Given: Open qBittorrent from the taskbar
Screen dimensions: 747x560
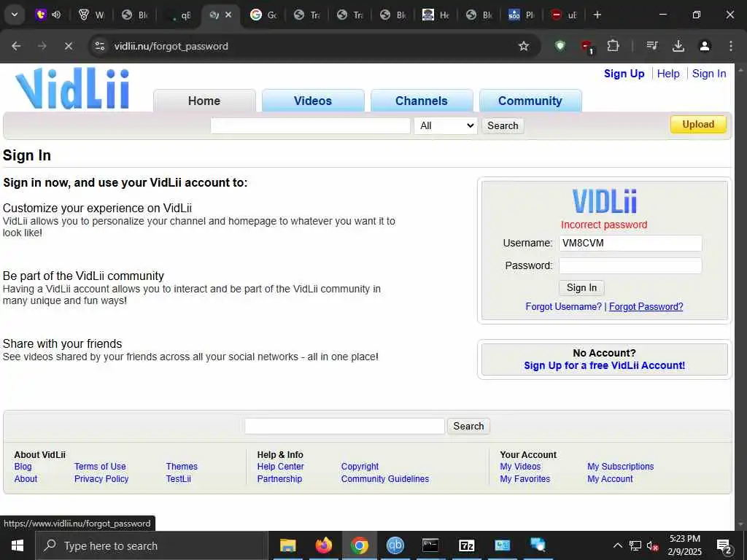Looking at the screenshot, I should [x=395, y=545].
